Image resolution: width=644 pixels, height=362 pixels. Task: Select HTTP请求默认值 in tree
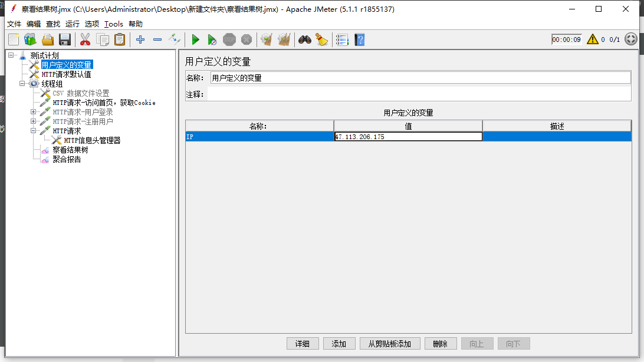click(x=66, y=74)
